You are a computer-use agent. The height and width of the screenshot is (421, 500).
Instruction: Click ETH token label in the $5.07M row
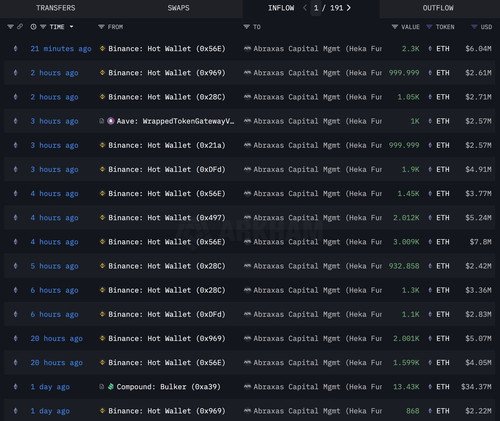click(x=443, y=338)
